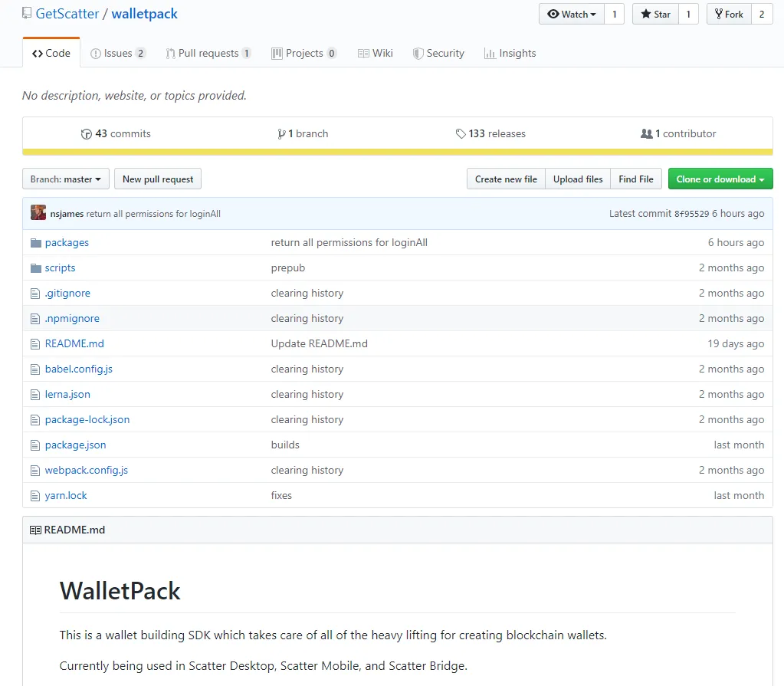Screen dimensions: 784x686
Task: Click the file icon beside package.json
Action: [x=35, y=445]
